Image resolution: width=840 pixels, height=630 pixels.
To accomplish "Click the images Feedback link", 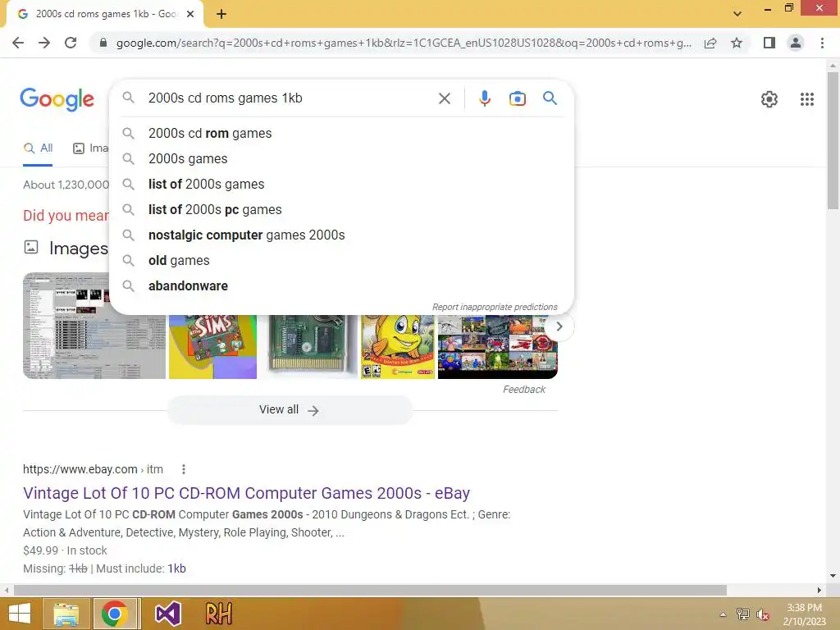I will click(x=524, y=390).
